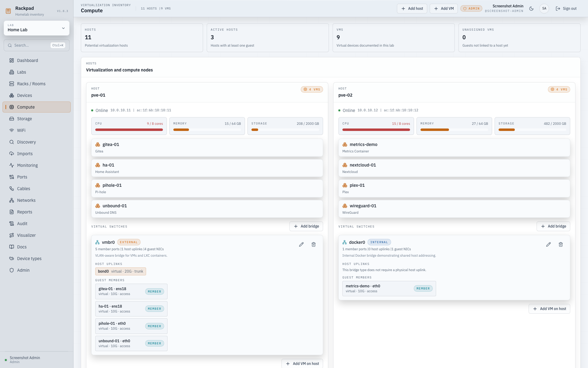
Task: Click the pve-01 CPU usage bar
Action: tap(129, 130)
